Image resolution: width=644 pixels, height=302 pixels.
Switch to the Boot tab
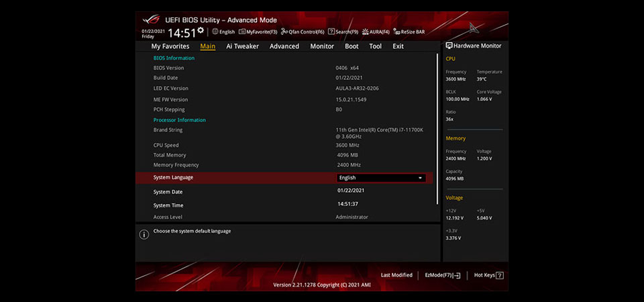[352, 46]
